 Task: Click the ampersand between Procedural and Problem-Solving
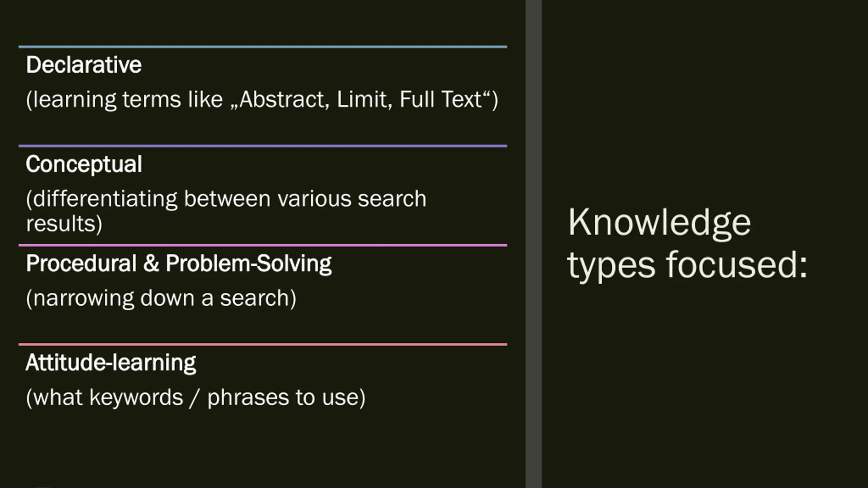(151, 264)
